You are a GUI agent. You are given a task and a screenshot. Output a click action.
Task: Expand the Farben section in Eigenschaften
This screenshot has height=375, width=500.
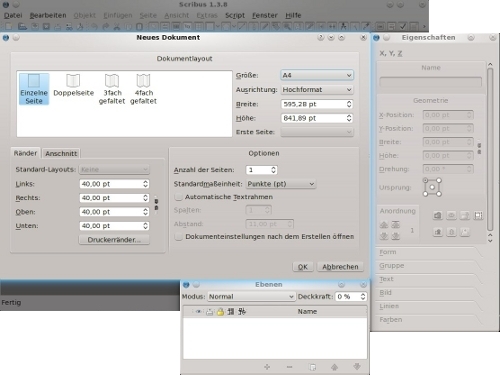coord(429,320)
